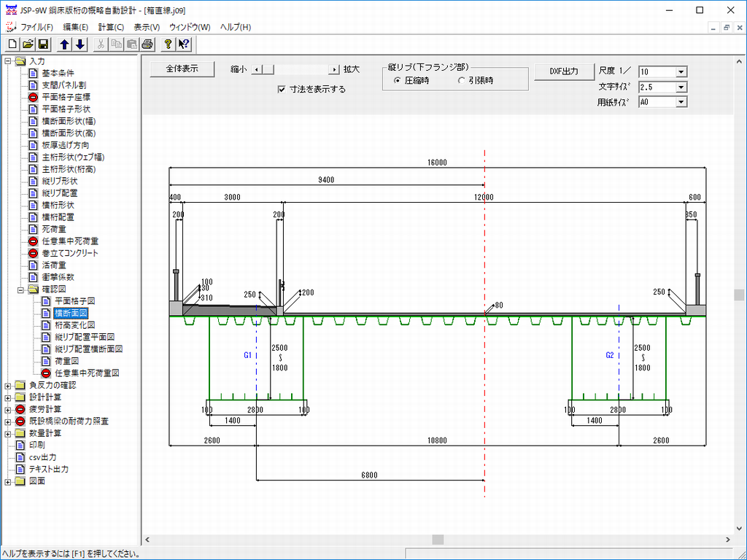Viewport: 747px width, 560px height.
Task: Click the zoom slider's 拡大 right arrow
Action: pos(334,70)
